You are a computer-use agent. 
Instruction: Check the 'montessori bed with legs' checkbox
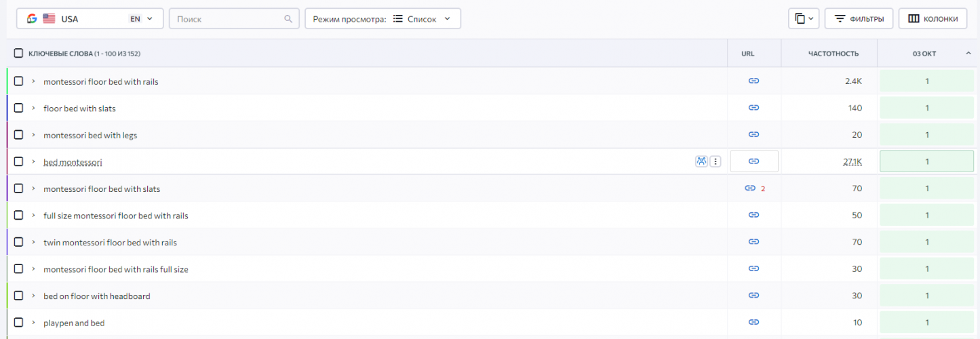(18, 134)
